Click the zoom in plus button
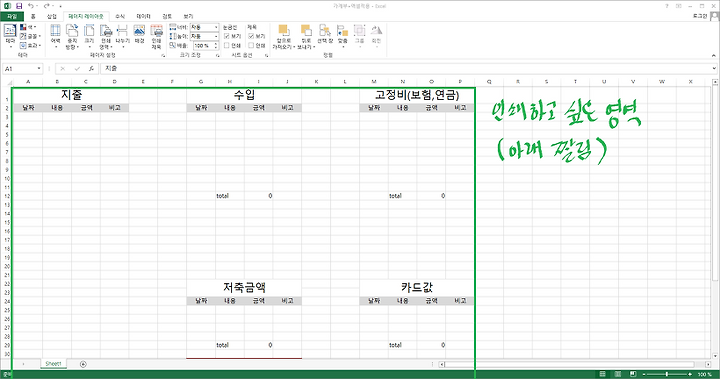 click(690, 374)
